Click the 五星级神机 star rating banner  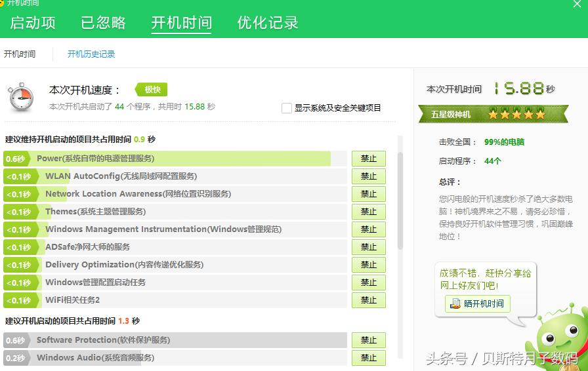[x=493, y=114]
